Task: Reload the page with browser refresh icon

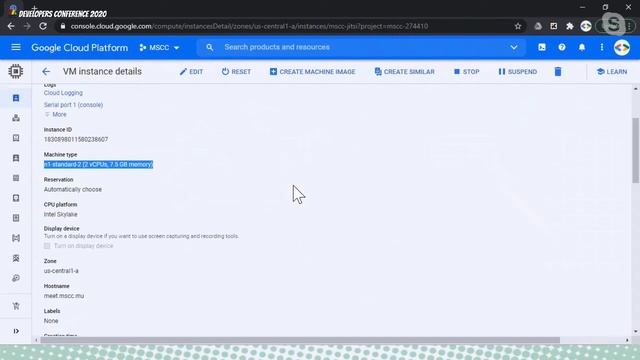Action: pyautogui.click(x=43, y=26)
